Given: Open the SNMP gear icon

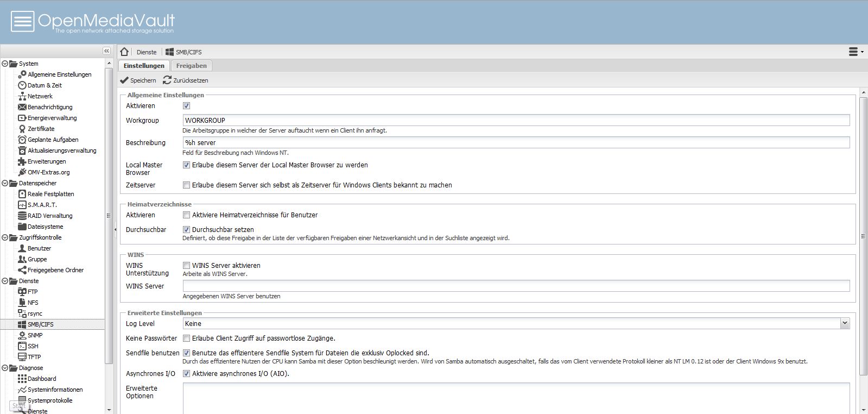Looking at the screenshot, I should click(22, 335).
